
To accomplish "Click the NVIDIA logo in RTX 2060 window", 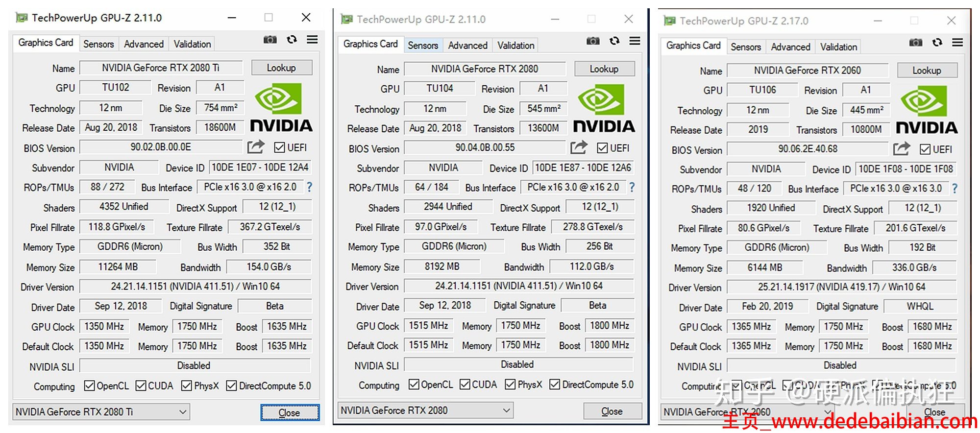I will tap(927, 110).
